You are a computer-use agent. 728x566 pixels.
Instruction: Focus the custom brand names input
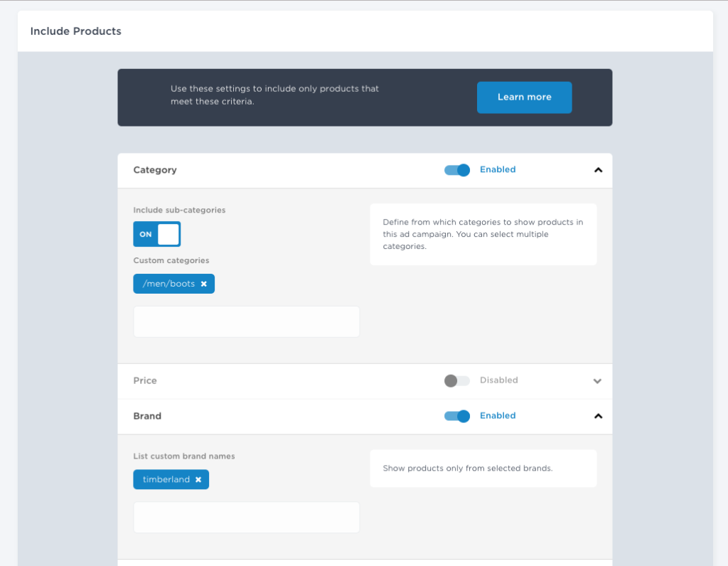pyautogui.click(x=247, y=517)
